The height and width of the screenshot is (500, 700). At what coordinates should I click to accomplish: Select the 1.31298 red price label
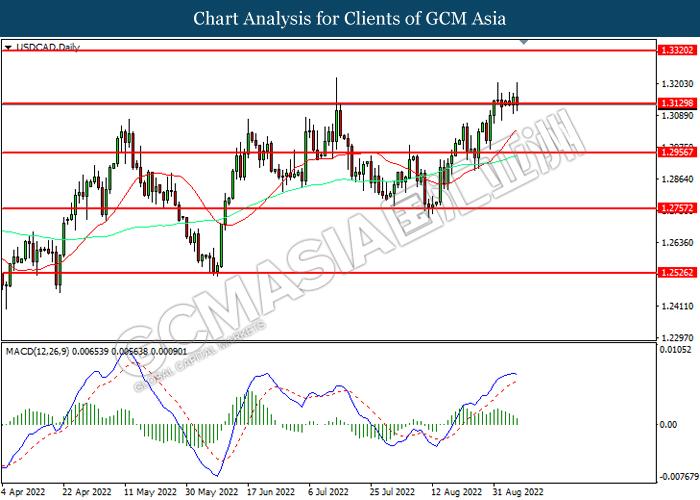click(x=676, y=103)
